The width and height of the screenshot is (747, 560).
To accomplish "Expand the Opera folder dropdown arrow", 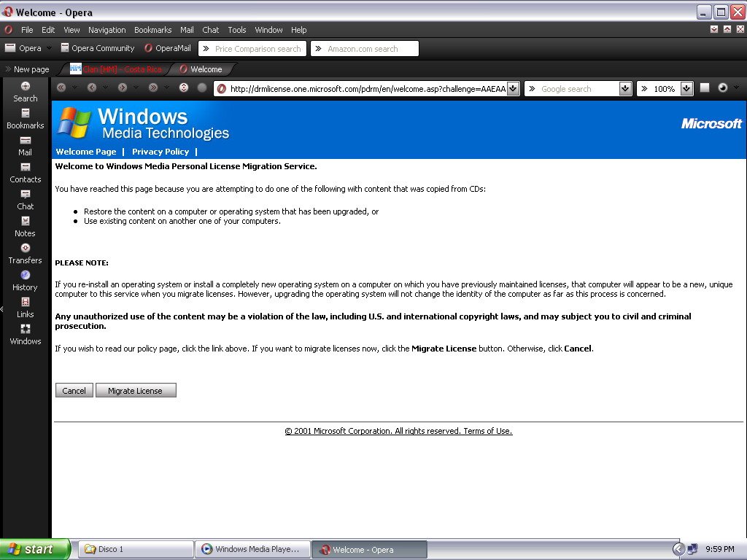I will click(x=49, y=48).
